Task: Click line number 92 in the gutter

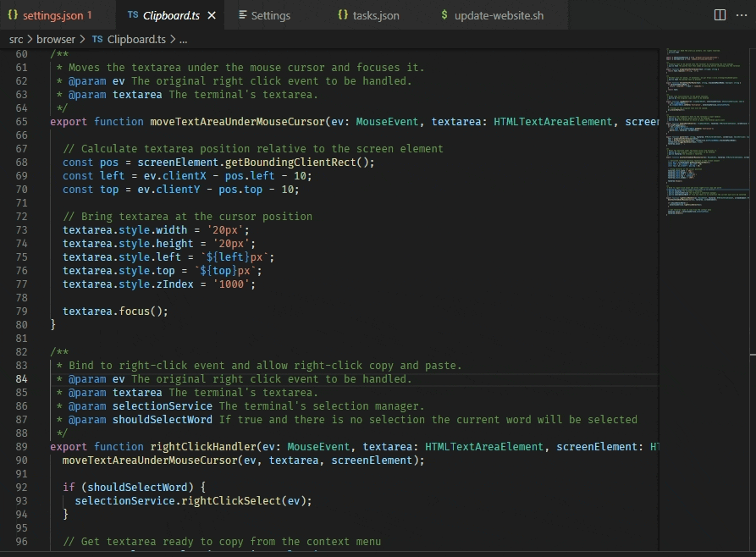Action: coord(22,488)
